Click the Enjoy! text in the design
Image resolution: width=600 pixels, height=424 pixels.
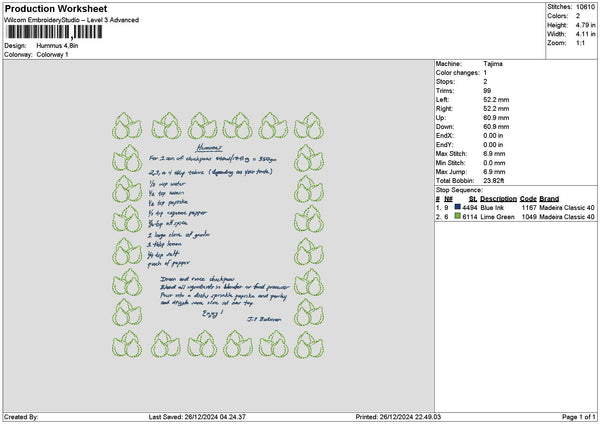[212, 313]
